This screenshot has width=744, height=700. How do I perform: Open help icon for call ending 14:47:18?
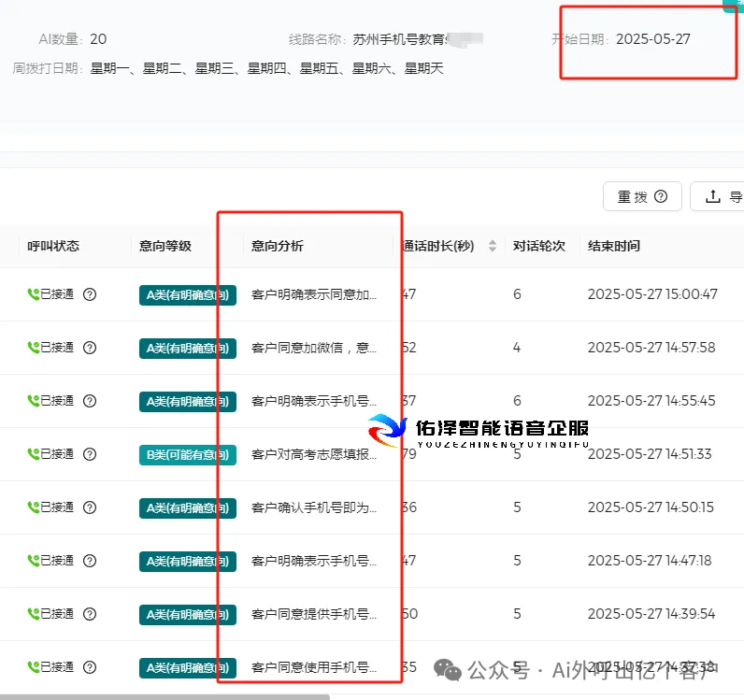click(x=90, y=561)
